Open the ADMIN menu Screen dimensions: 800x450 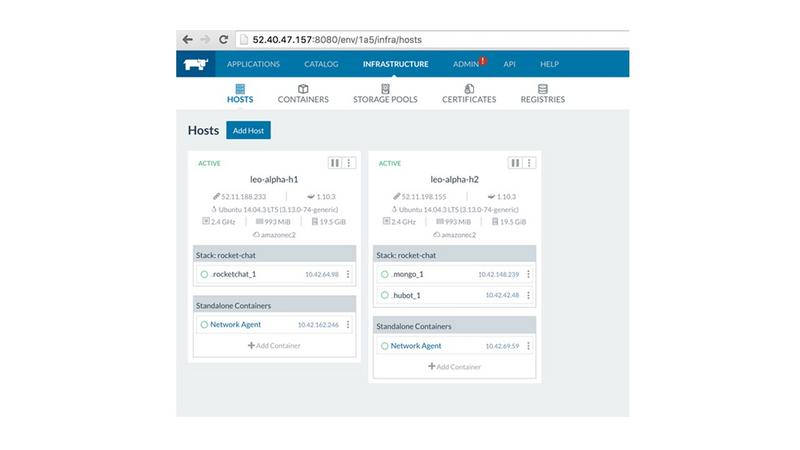(x=466, y=64)
